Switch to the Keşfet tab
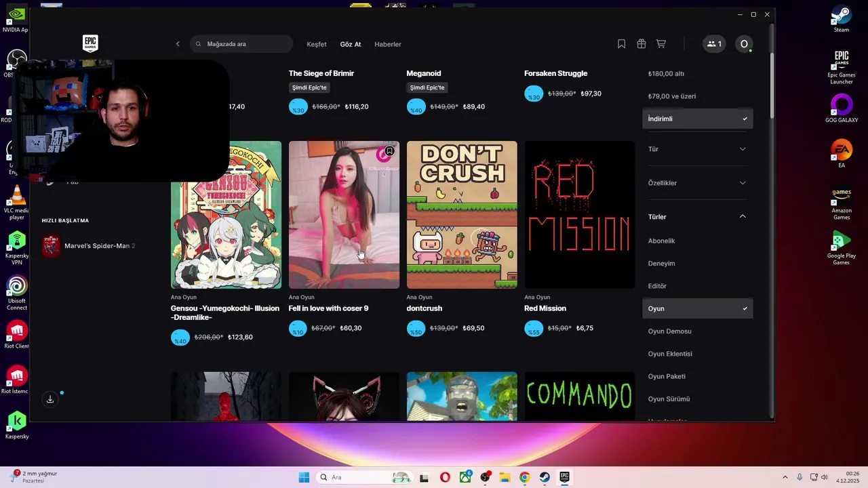The image size is (868, 488). coord(316,44)
